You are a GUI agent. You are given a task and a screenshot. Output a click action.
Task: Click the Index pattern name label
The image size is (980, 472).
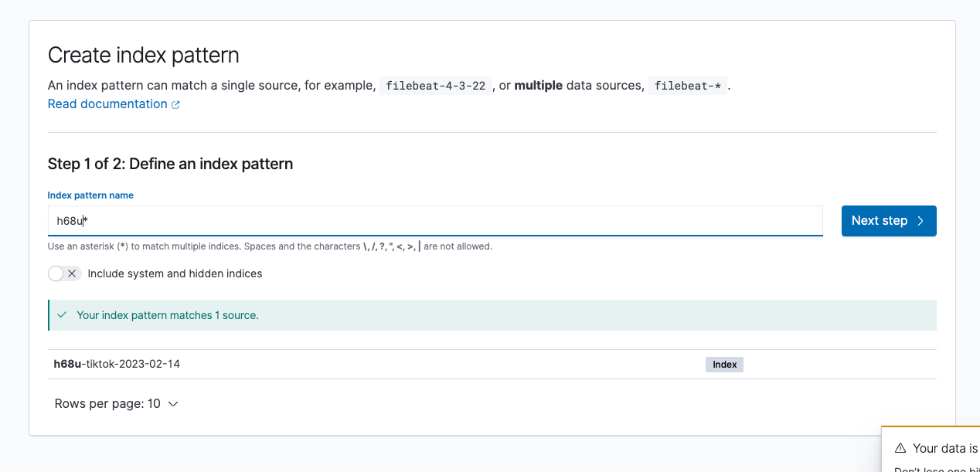click(90, 195)
